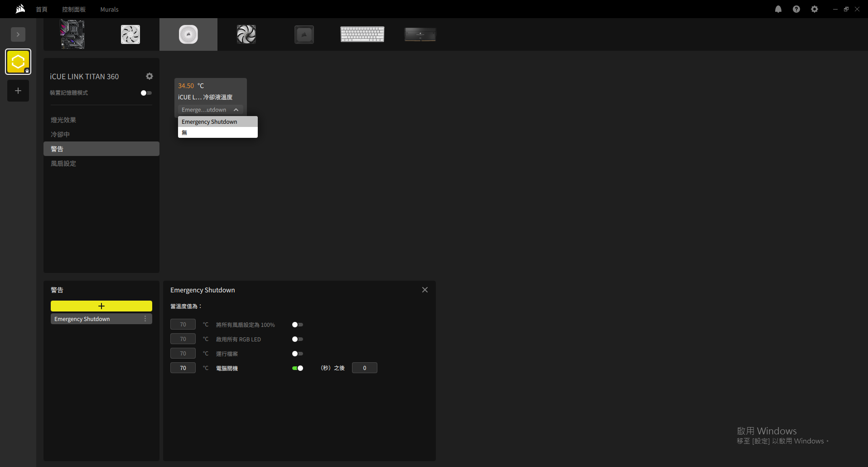Enable set all fans to 100% toggle
The height and width of the screenshot is (467, 868).
tap(297, 325)
